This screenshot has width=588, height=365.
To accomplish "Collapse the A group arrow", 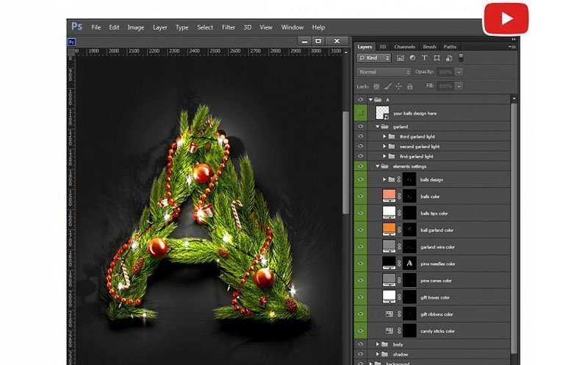I will [370, 99].
